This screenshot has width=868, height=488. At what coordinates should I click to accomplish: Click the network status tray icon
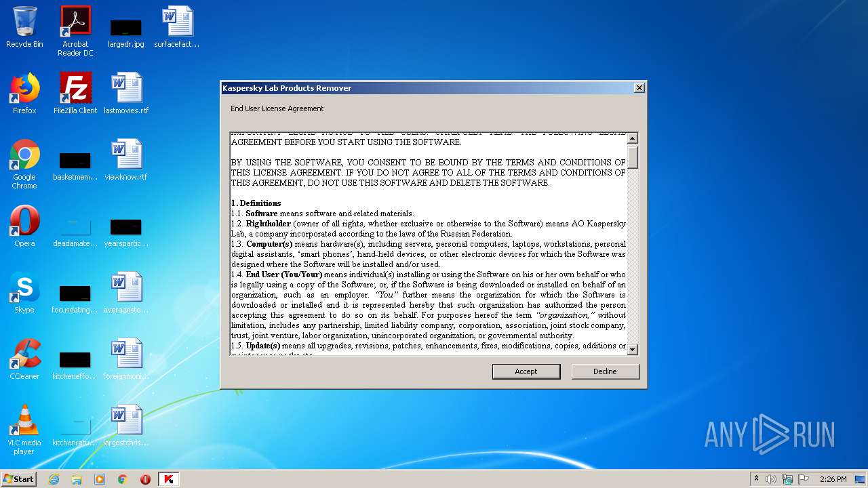(787, 479)
